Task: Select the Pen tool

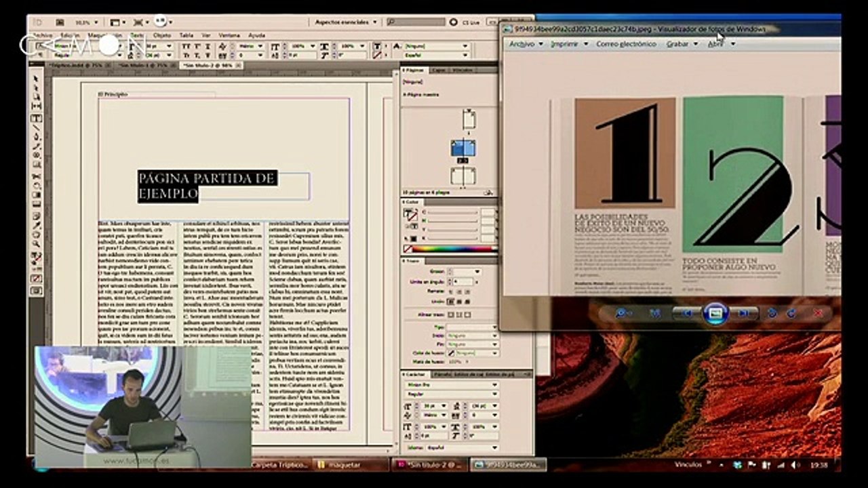Action: tap(36, 137)
